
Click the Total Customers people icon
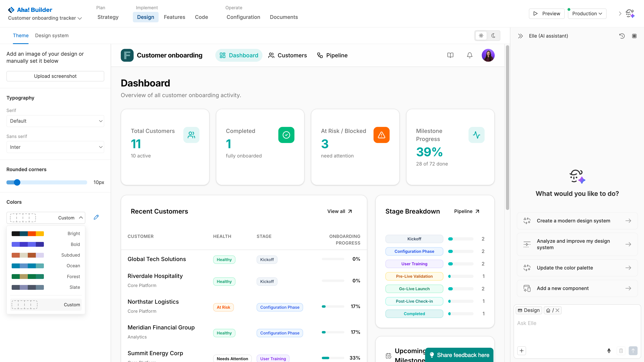click(191, 135)
